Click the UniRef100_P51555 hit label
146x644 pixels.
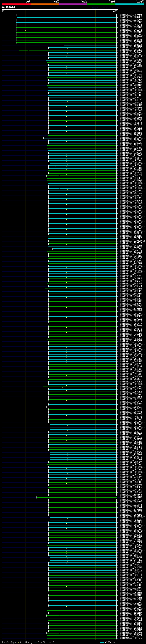[131, 80]
